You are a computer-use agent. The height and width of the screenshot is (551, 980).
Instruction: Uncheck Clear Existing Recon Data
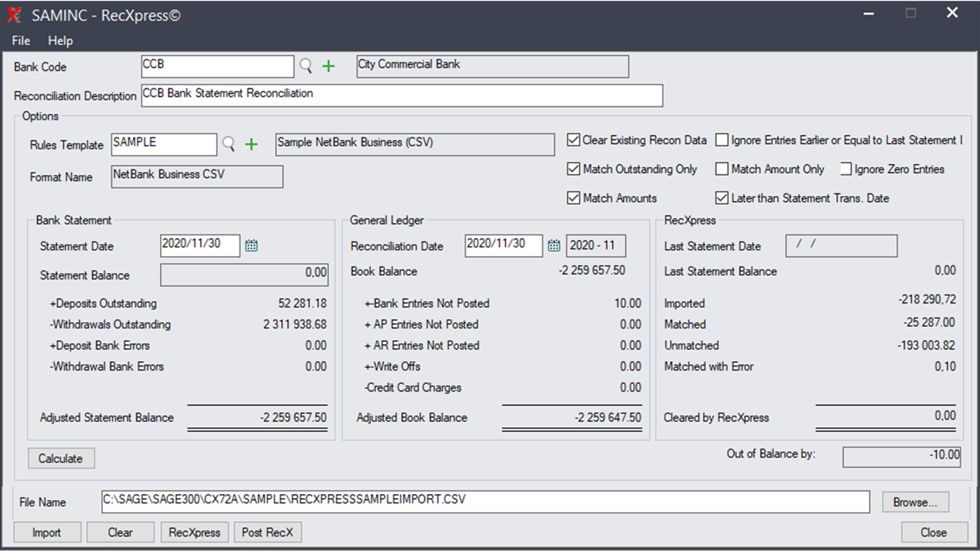(573, 140)
